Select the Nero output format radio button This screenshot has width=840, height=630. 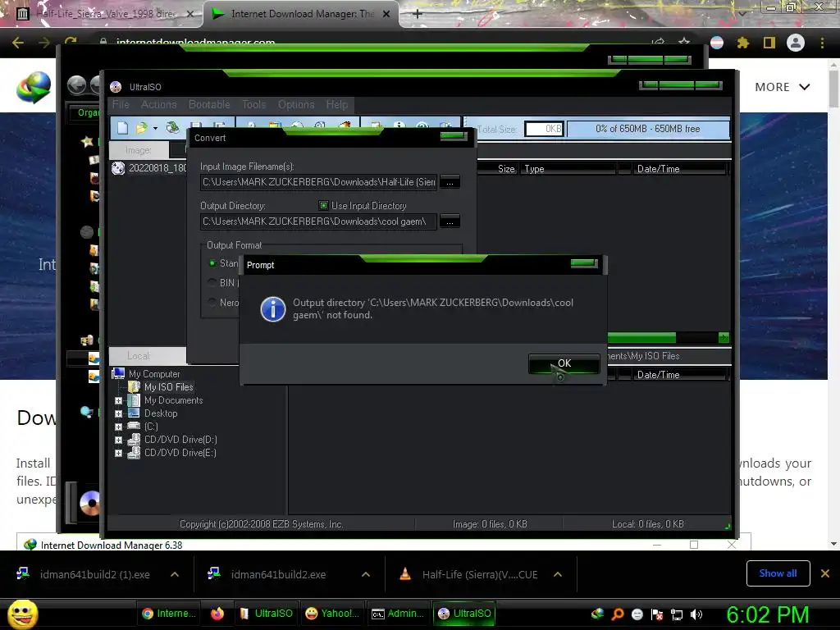(x=212, y=302)
